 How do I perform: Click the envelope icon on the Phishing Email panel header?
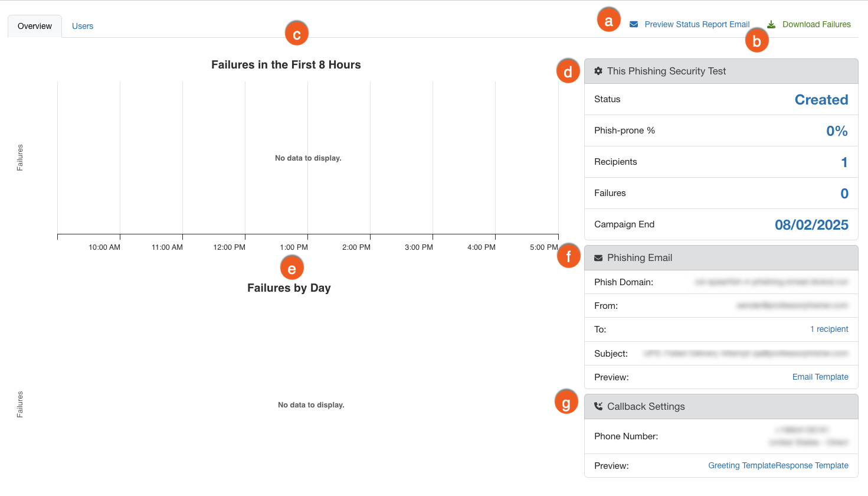pos(600,257)
